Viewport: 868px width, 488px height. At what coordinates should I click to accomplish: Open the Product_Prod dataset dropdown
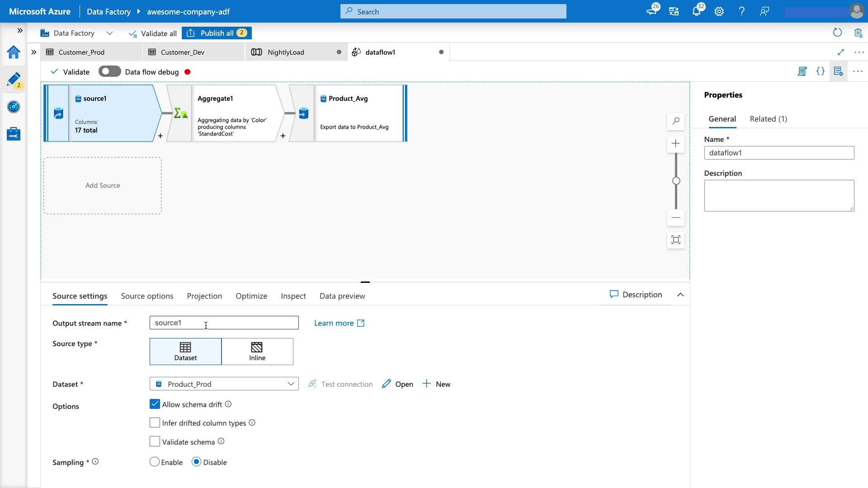[224, 384]
